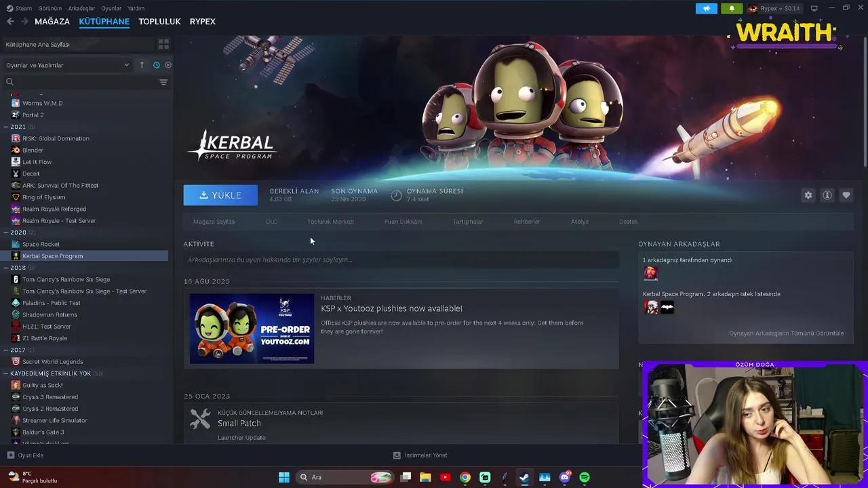
Task: Open Windows Start menu
Action: (284, 477)
